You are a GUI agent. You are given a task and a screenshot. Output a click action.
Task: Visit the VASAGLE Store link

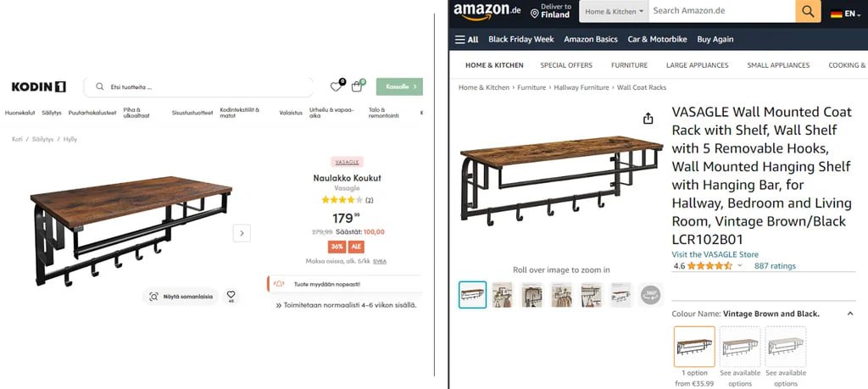[715, 254]
